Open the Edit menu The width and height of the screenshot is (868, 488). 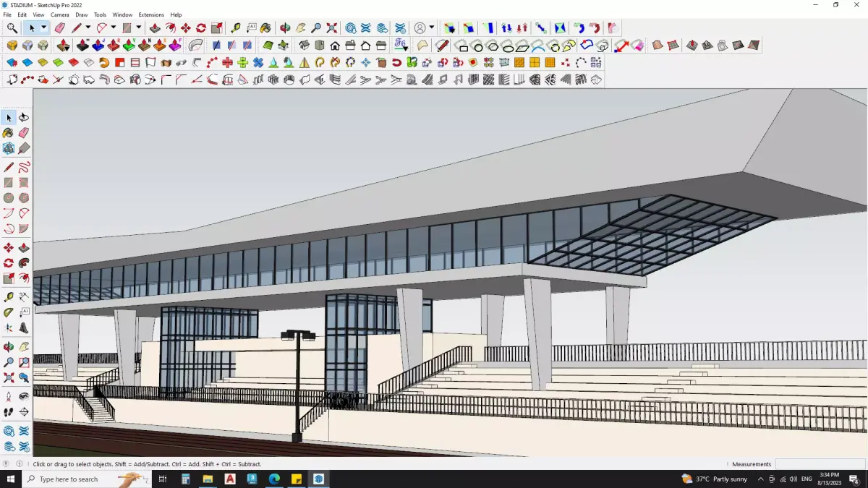(22, 14)
